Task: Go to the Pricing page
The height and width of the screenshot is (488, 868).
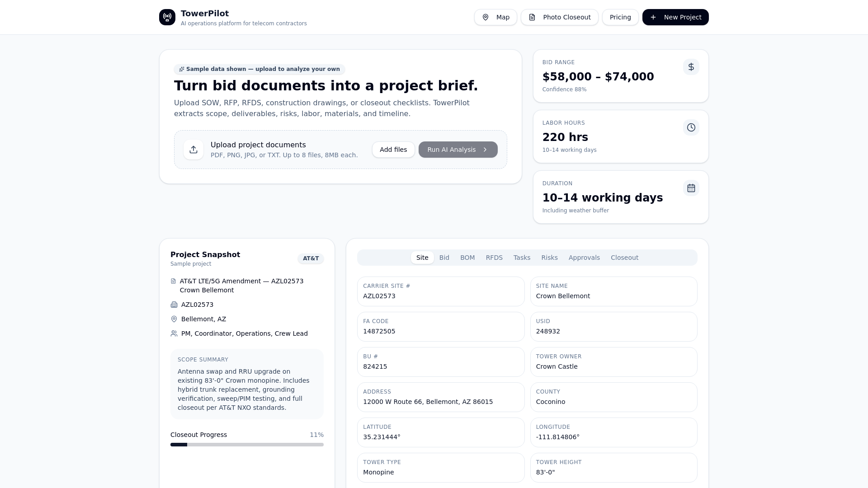Action: pos(620,17)
